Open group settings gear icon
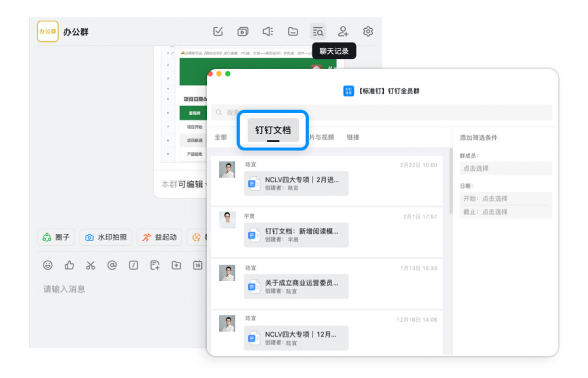Viewport: 588px width, 378px height. [x=368, y=32]
